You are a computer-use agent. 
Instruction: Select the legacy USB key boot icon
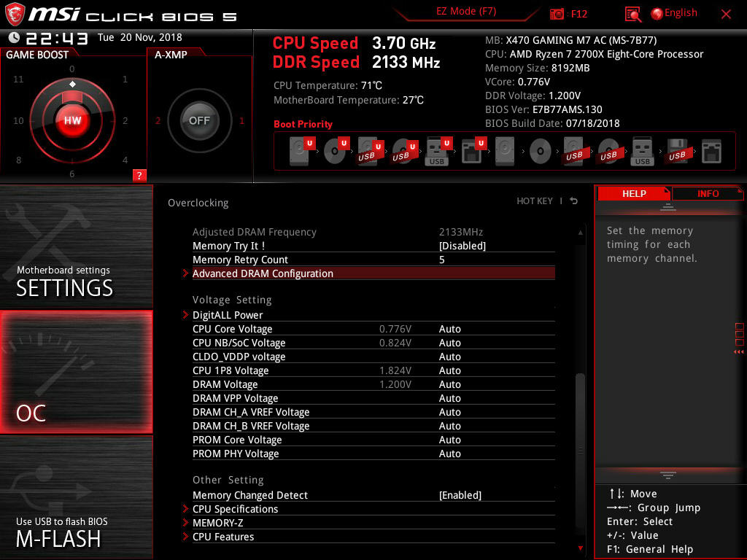[x=642, y=152]
